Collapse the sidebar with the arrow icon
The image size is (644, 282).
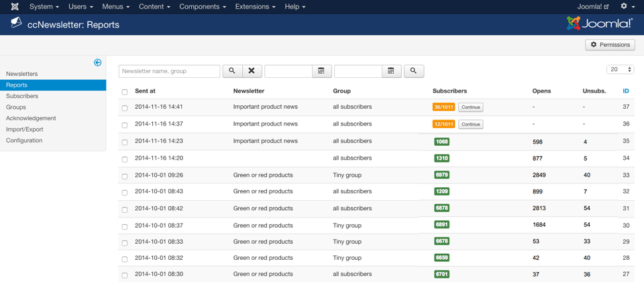[x=97, y=62]
